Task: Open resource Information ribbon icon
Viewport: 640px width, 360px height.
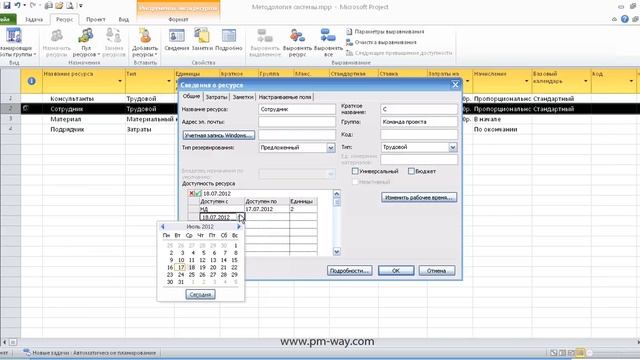Action: [x=177, y=36]
